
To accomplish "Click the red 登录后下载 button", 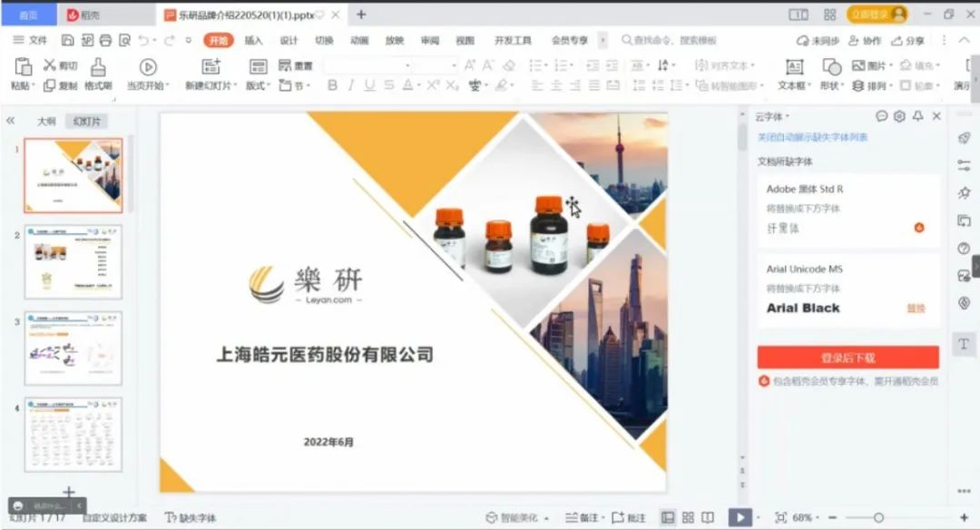I will (x=848, y=358).
